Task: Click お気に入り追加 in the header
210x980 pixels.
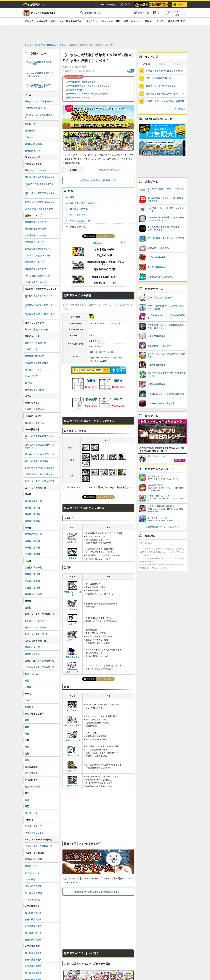Action: pos(142,13)
